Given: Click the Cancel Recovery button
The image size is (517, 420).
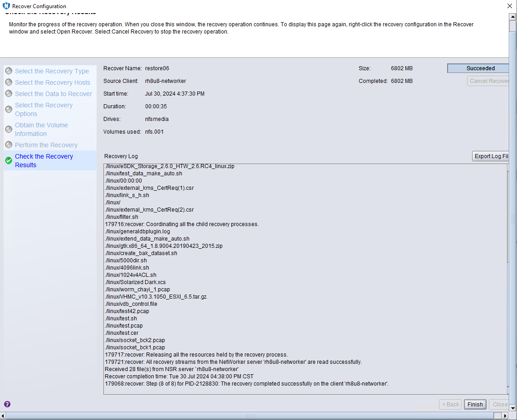Looking at the screenshot, I should 488,81.
